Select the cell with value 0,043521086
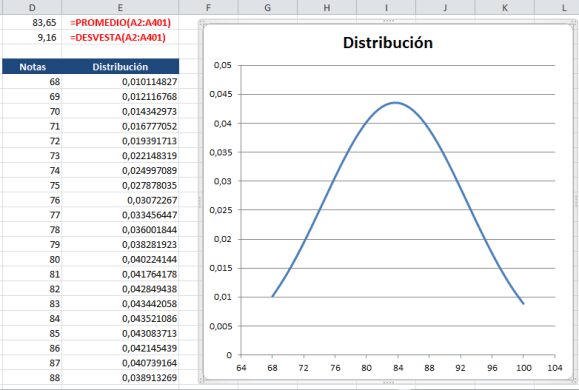 pos(120,318)
